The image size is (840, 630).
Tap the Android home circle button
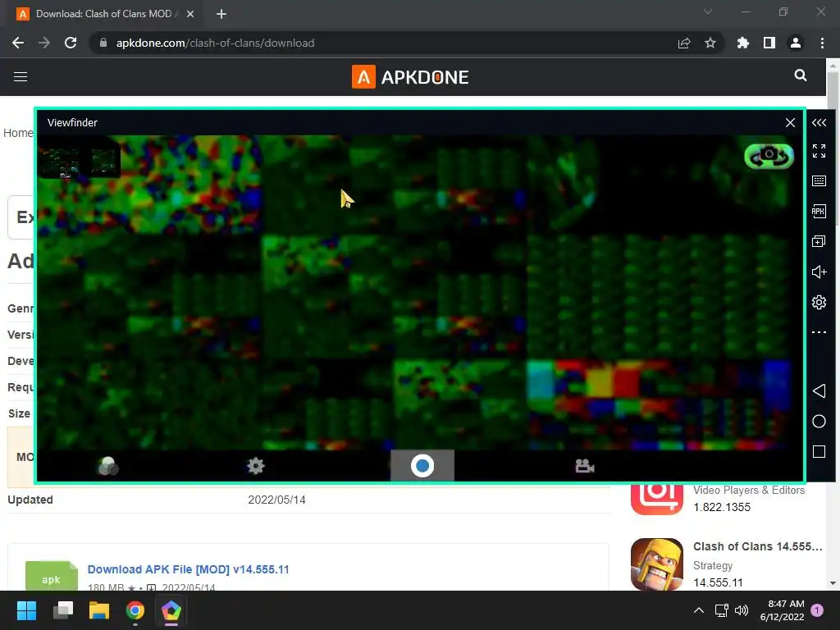pyautogui.click(x=819, y=421)
